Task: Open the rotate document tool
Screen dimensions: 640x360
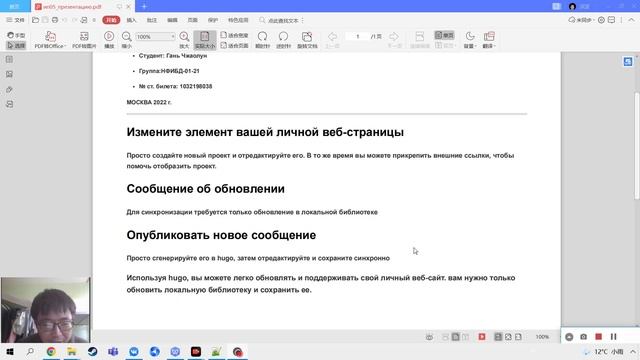Action: click(307, 40)
